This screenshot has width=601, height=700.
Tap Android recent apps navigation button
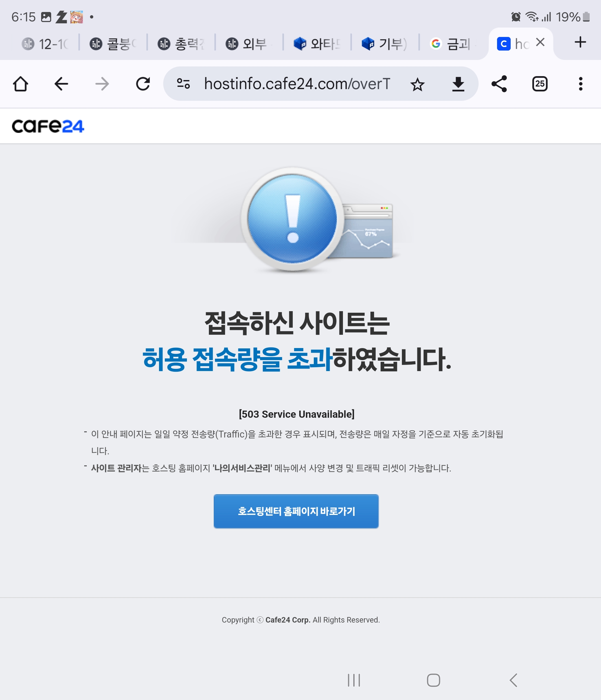coord(354,680)
